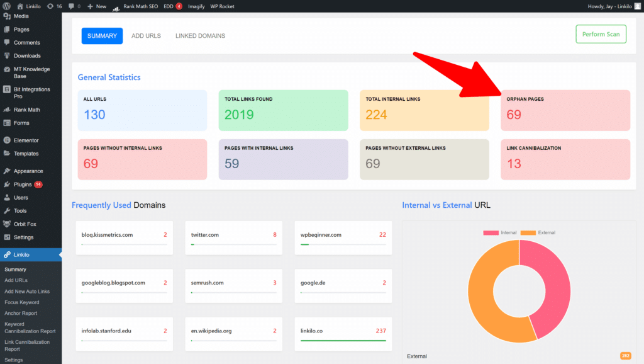Click the twitter.com usage progress bar
Screen dimensions: 644x364
(234, 244)
